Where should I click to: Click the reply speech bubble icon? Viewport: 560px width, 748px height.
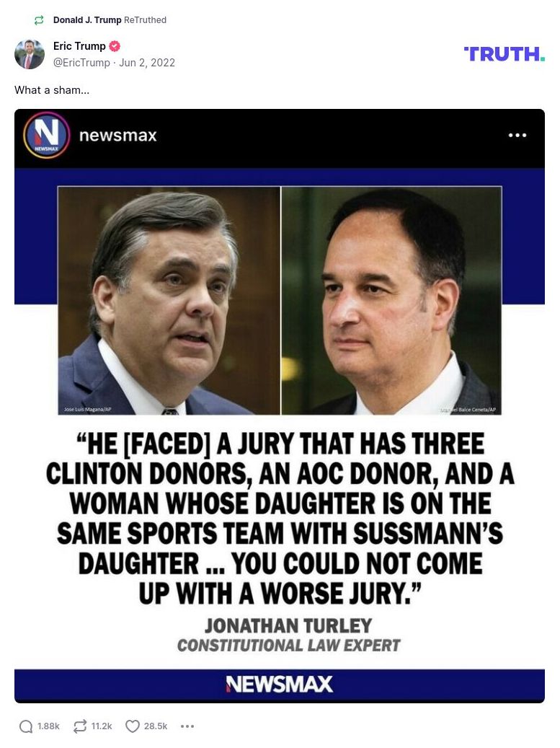pyautogui.click(x=26, y=726)
